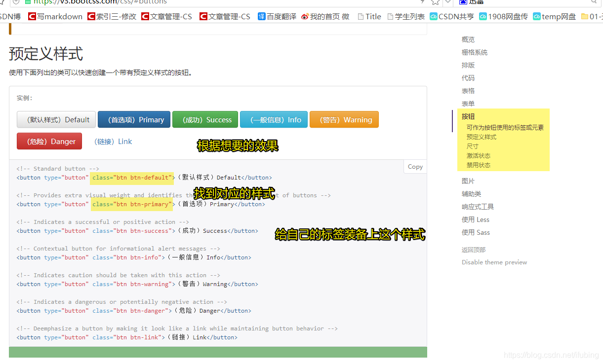603x364 pixels.
Task: Open 预定义样式 sidebar sub-item
Action: pos(482,137)
